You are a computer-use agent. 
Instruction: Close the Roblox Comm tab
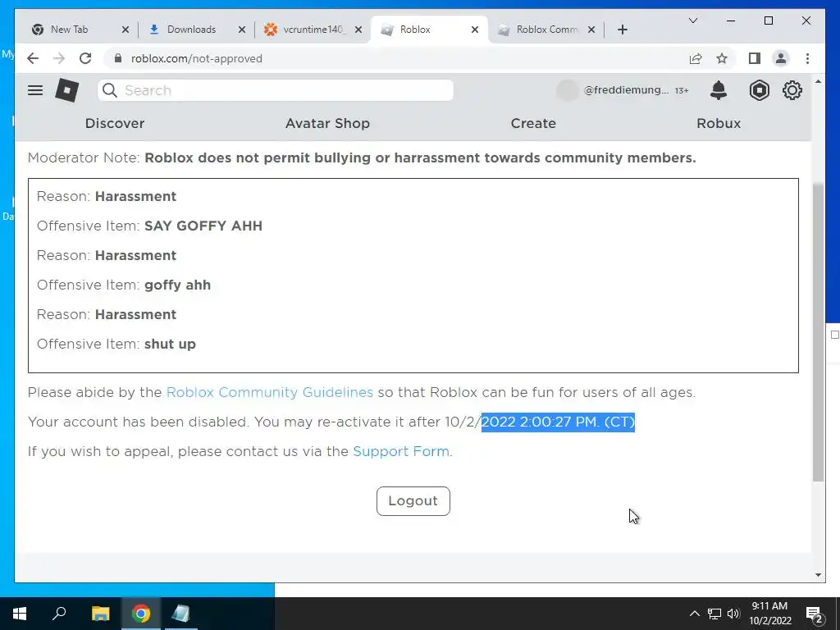coord(591,30)
